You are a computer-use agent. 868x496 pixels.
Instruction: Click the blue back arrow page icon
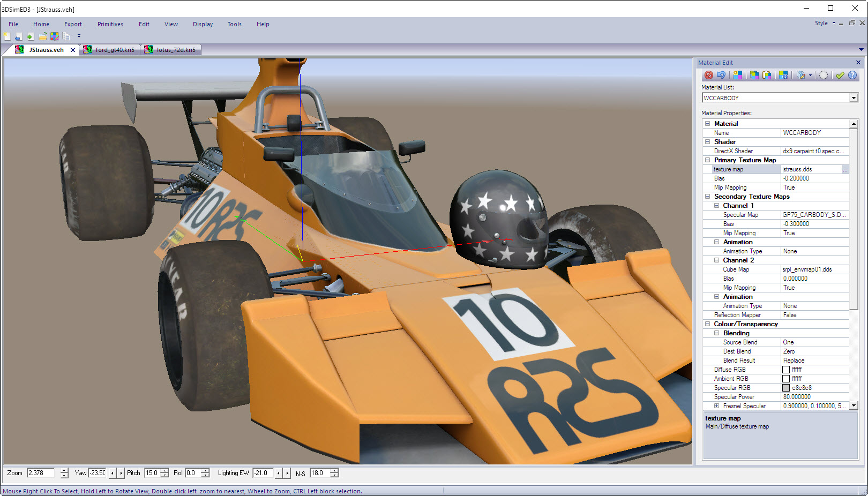pyautogui.click(x=19, y=36)
